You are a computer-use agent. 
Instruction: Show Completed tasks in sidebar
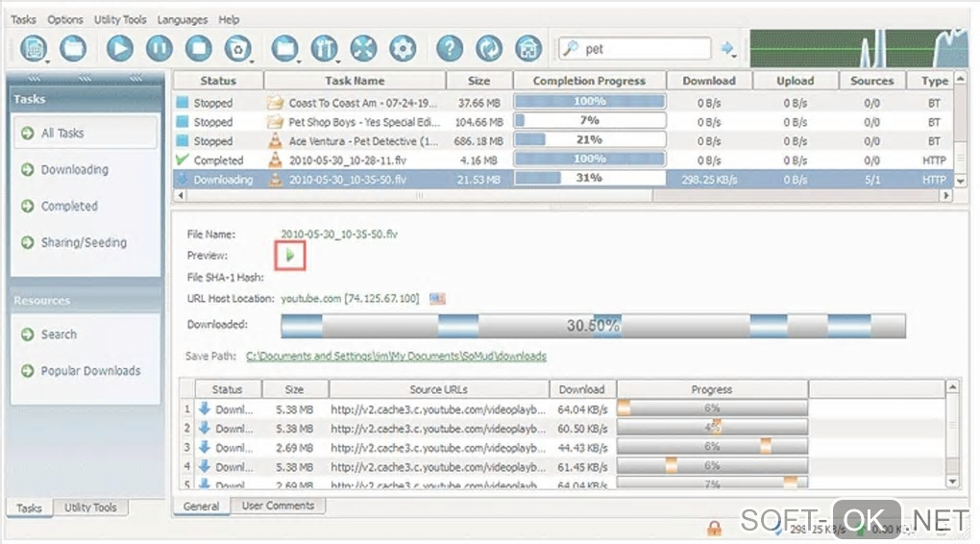[69, 206]
